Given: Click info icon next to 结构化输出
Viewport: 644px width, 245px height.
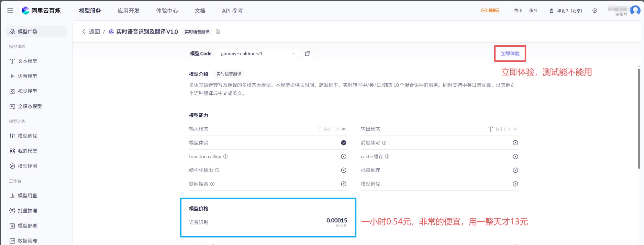Looking at the screenshot, I should tap(217, 170).
